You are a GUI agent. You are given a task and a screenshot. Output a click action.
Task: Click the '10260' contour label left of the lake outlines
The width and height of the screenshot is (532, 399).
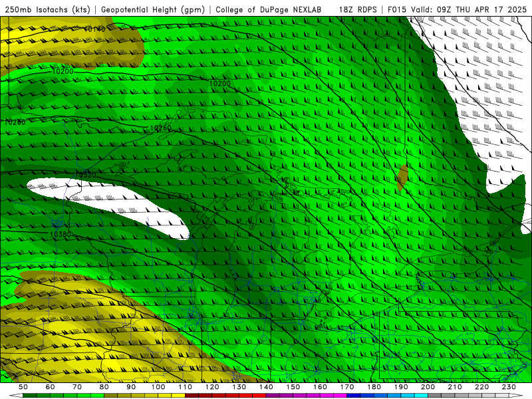click(160, 128)
